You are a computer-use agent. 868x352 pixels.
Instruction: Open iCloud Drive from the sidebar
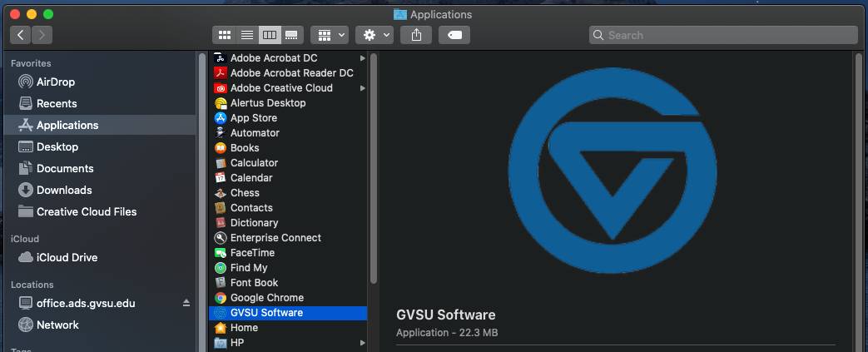(x=67, y=257)
